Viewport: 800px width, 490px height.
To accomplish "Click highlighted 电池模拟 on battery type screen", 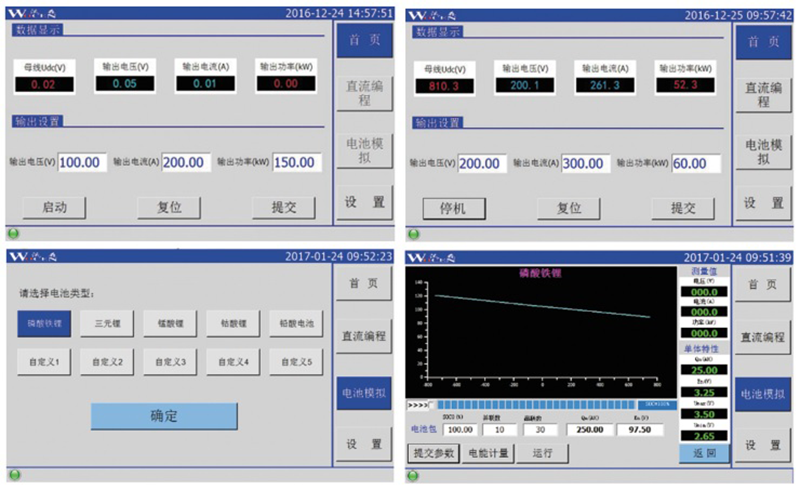I will (363, 393).
